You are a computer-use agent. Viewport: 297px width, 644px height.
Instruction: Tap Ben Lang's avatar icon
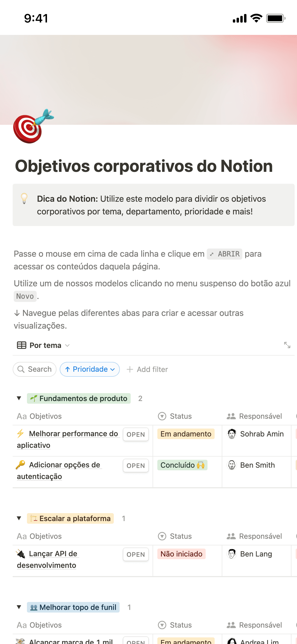point(232,554)
